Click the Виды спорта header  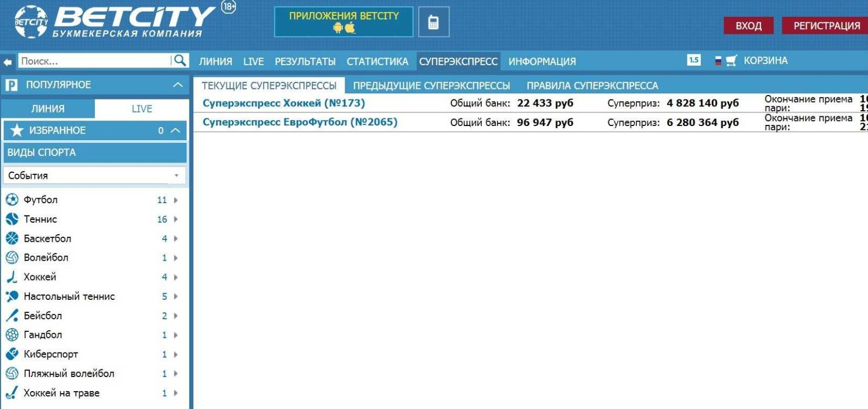tap(95, 153)
